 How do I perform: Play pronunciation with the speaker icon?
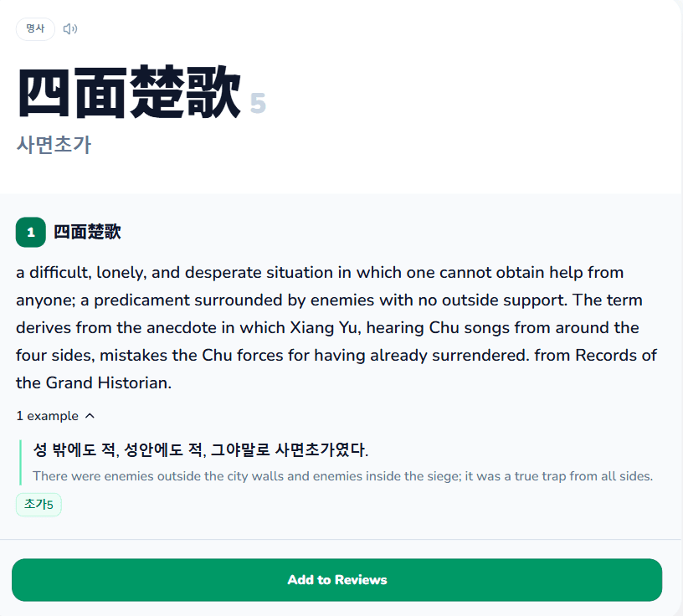coord(70,28)
